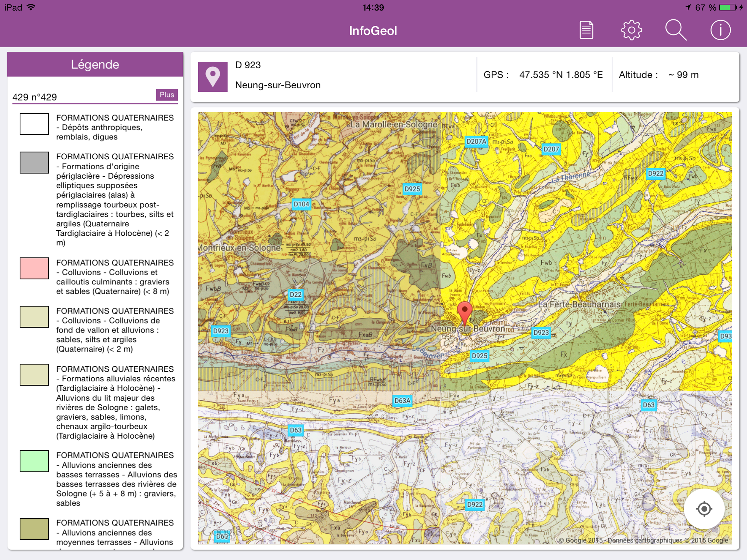The height and width of the screenshot is (560, 747).
Task: Tap the Neung-sur-Beuvron address text
Action: point(278,85)
